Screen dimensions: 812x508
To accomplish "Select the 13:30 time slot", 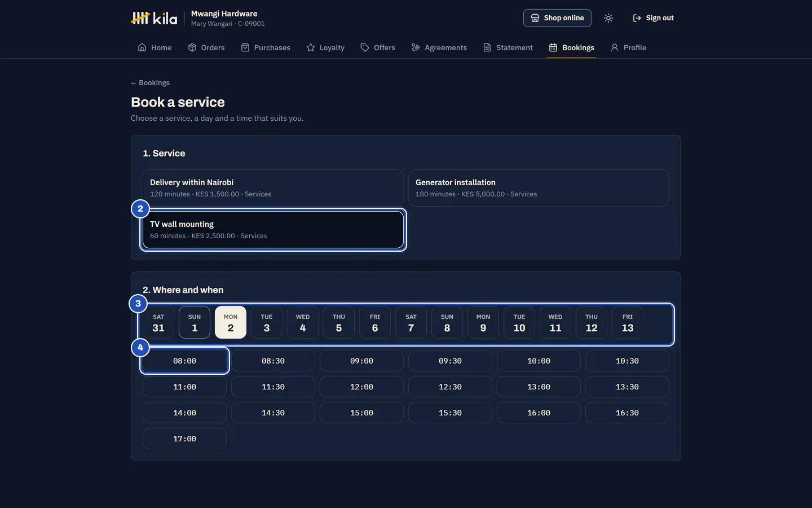I will pyautogui.click(x=627, y=387).
